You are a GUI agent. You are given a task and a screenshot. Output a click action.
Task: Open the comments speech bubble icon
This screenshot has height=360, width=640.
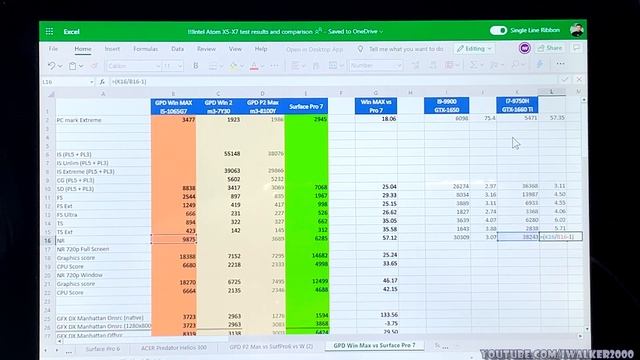tap(577, 48)
